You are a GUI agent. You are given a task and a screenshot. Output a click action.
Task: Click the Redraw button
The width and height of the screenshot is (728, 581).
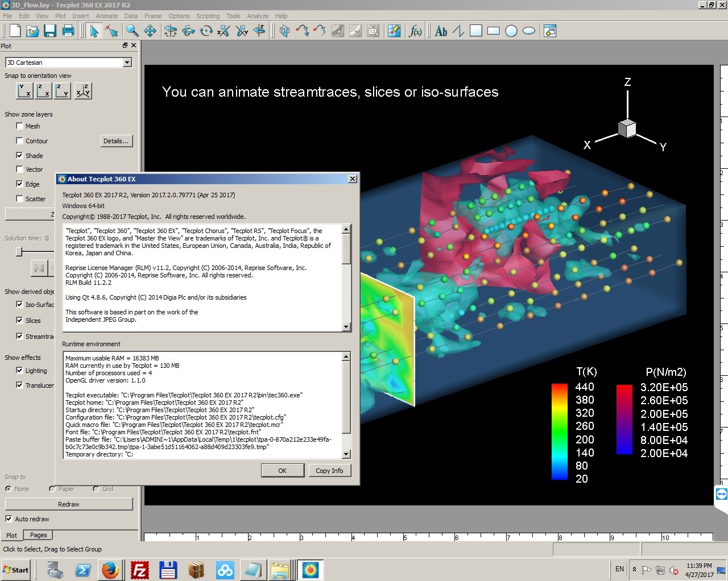[x=69, y=504]
